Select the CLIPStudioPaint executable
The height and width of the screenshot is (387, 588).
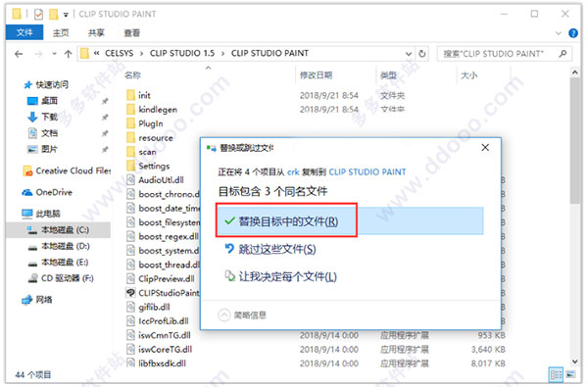163,293
